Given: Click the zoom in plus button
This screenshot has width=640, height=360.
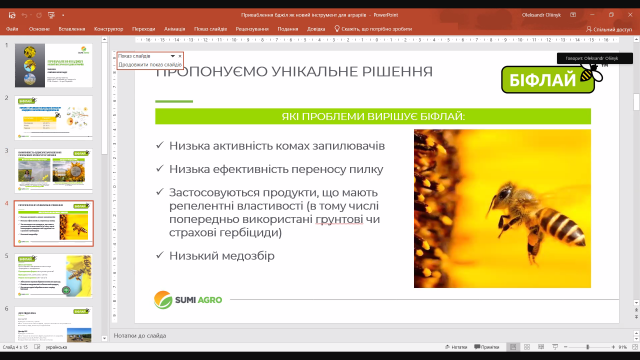Looking at the screenshot, I should pyautogui.click(x=613, y=347).
